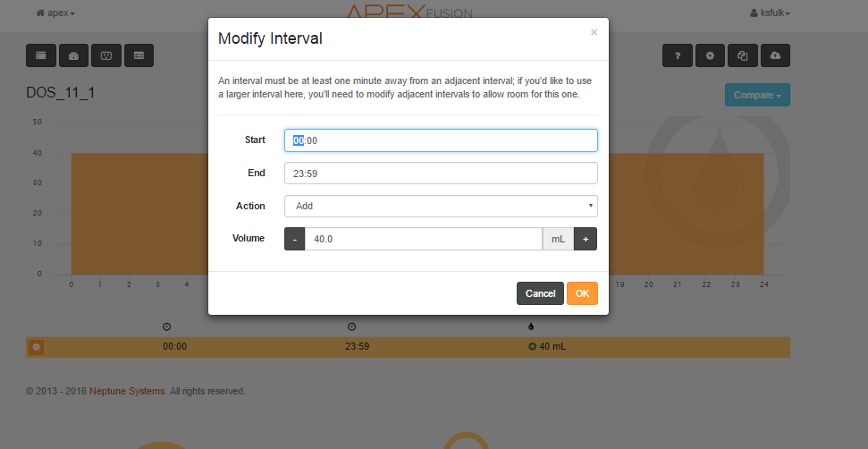Screen dimensions: 868x449
Task: Click the mL unit label
Action: (558, 239)
